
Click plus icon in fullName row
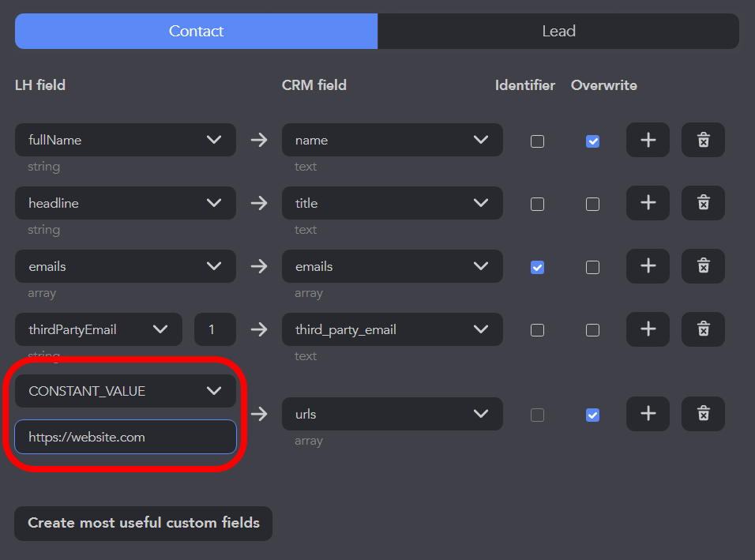tap(648, 140)
